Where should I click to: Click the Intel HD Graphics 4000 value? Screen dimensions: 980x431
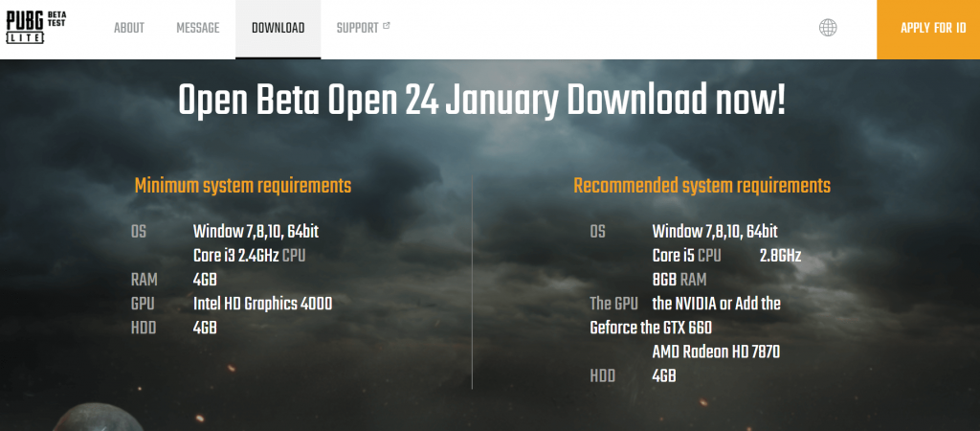pos(262,304)
